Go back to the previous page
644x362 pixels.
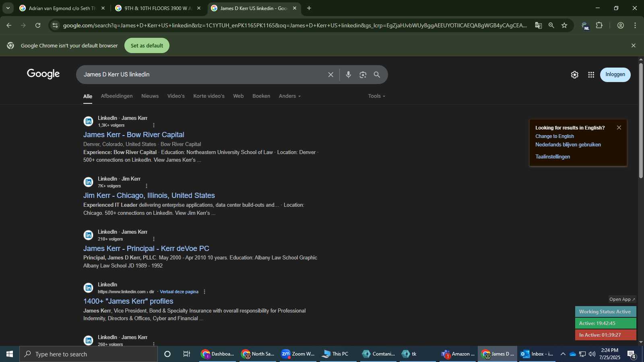9,25
